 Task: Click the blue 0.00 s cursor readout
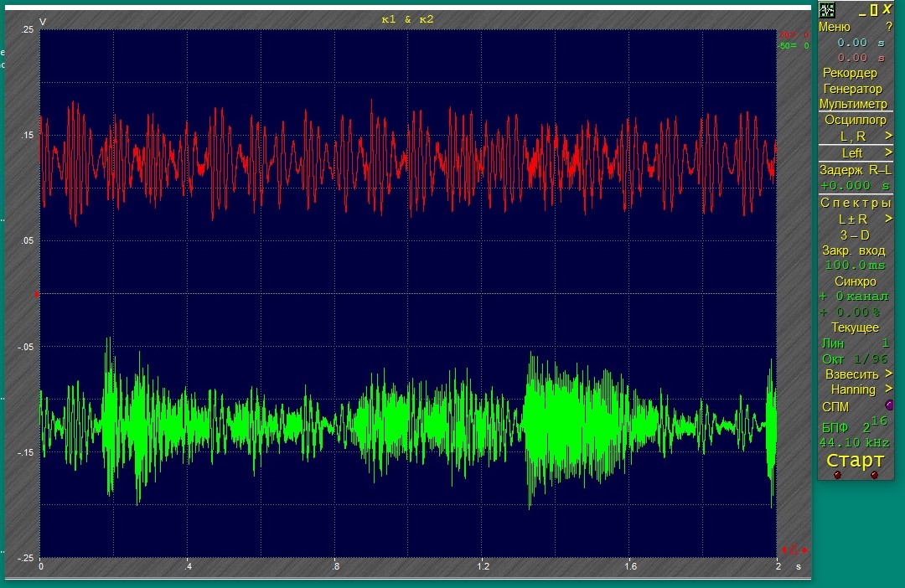(861, 43)
